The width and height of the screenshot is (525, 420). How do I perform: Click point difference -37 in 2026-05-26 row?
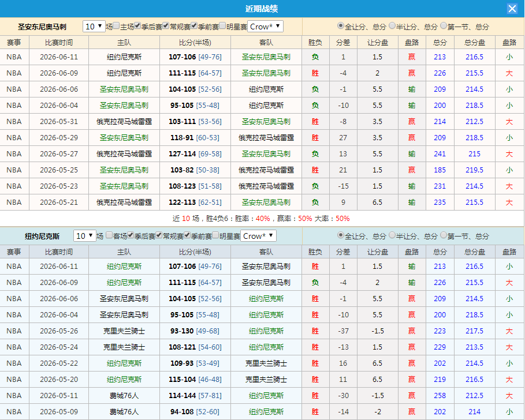pyautogui.click(x=343, y=331)
